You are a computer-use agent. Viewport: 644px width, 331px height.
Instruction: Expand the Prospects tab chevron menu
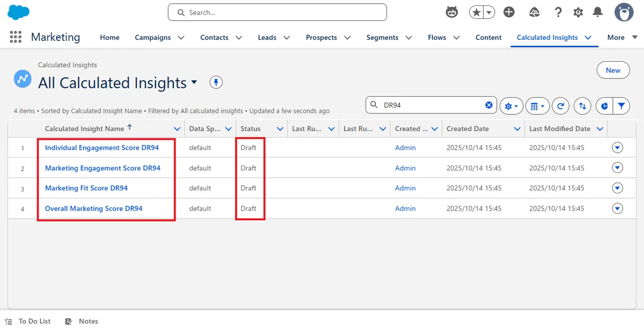pos(347,38)
